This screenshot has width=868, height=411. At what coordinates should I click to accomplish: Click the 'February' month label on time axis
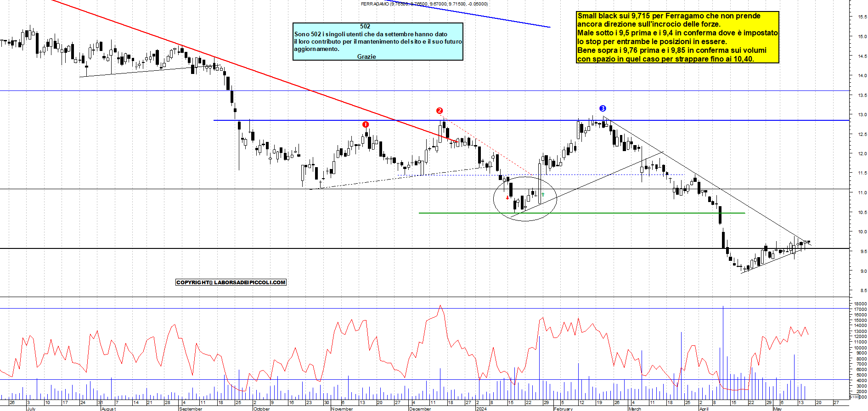tap(564, 409)
